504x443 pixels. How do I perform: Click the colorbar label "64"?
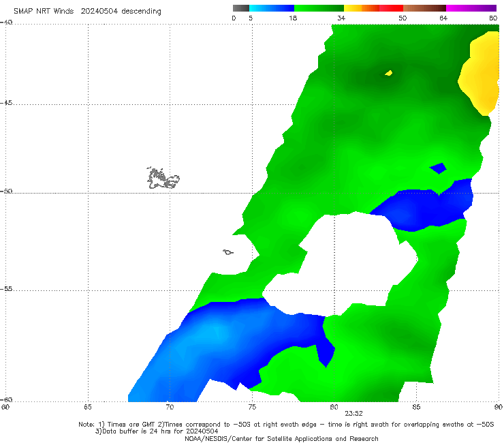tap(443, 18)
